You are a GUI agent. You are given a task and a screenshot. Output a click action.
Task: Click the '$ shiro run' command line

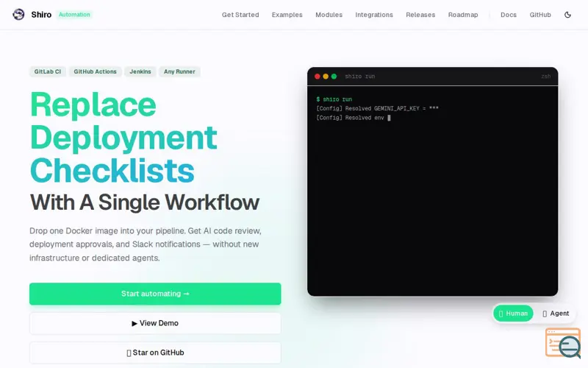tap(334, 99)
